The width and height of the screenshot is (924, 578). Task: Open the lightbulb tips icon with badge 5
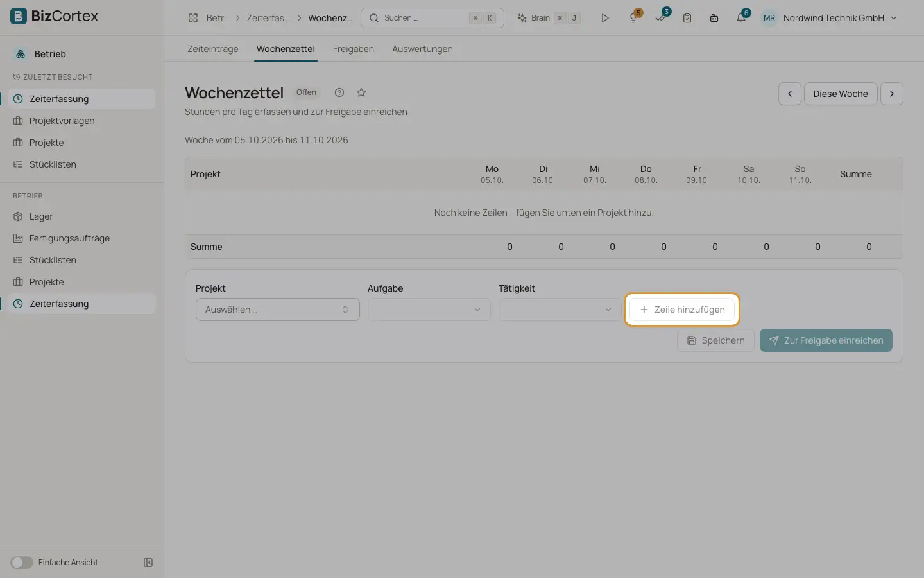coord(634,17)
